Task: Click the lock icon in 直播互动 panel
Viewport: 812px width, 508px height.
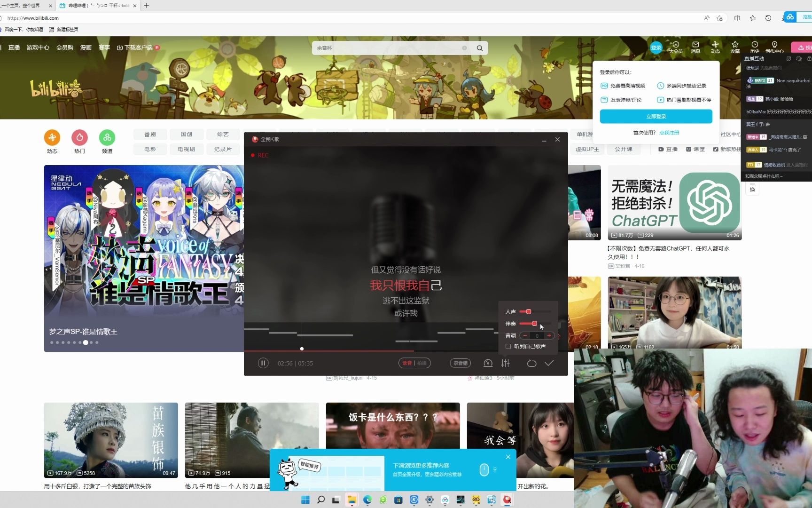Action: click(809, 59)
